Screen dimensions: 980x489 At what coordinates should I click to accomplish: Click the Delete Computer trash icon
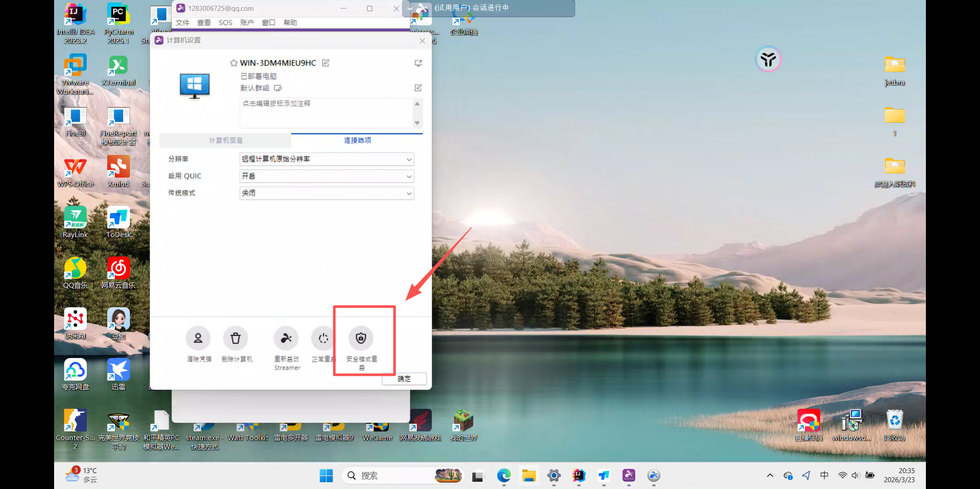click(235, 338)
